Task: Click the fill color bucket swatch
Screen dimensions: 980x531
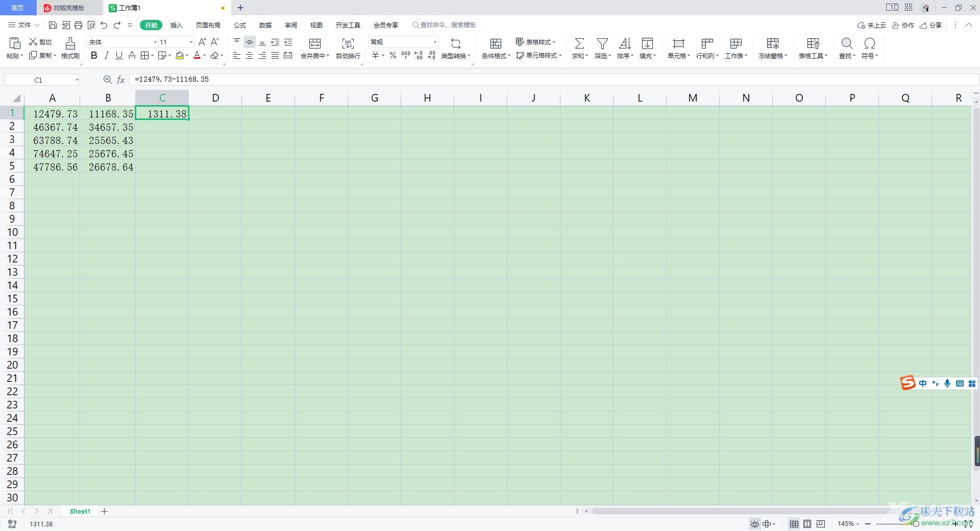Action: click(180, 55)
